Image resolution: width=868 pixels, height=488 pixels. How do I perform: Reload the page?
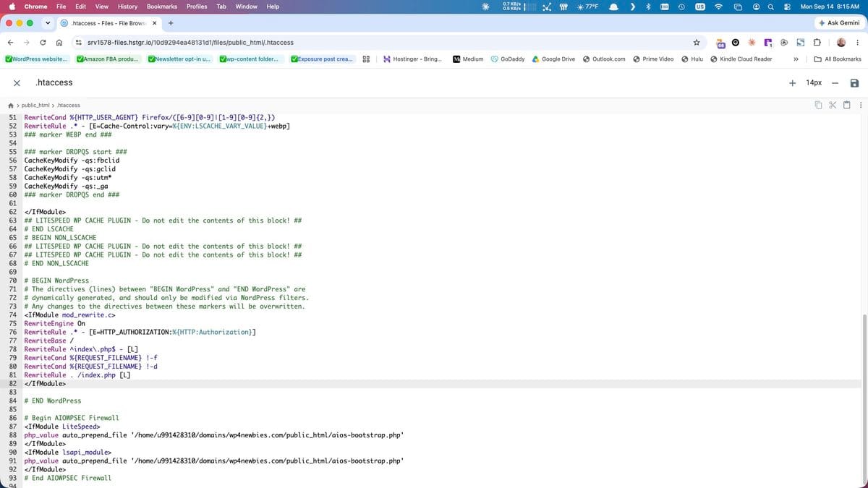click(x=44, y=42)
